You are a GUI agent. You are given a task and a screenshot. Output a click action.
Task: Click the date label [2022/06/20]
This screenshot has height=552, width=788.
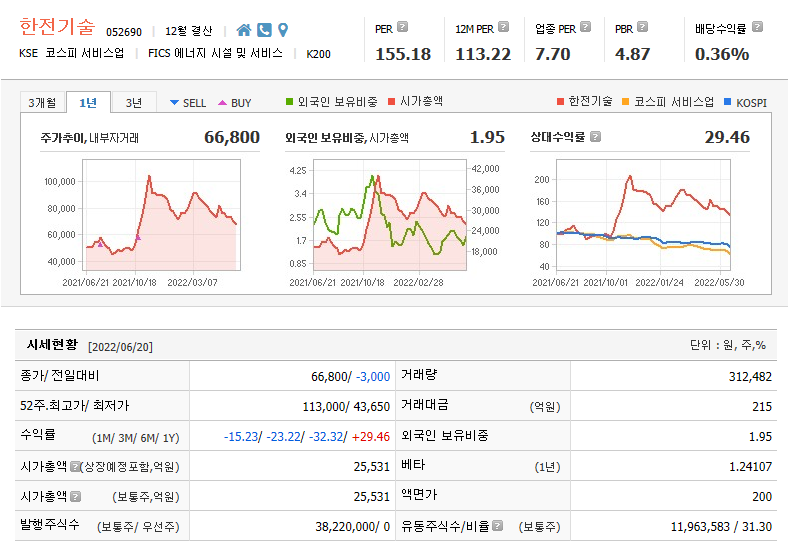tap(120, 347)
